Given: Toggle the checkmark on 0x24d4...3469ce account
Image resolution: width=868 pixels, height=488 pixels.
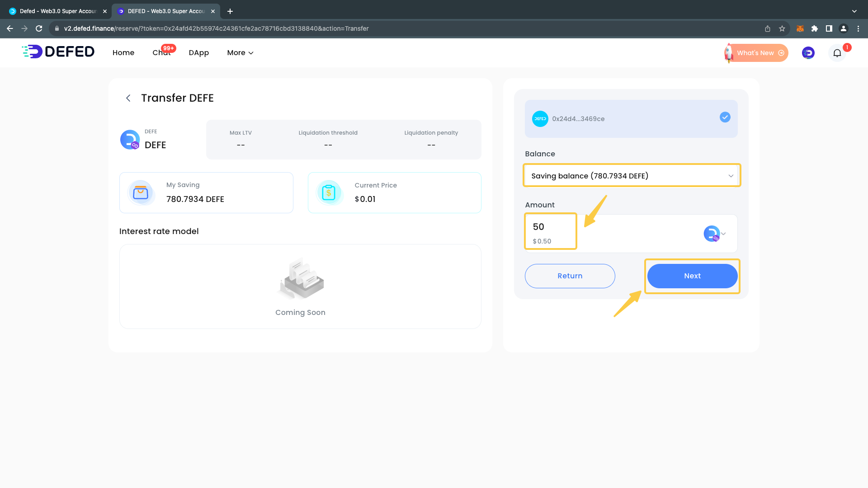Looking at the screenshot, I should click(x=725, y=117).
